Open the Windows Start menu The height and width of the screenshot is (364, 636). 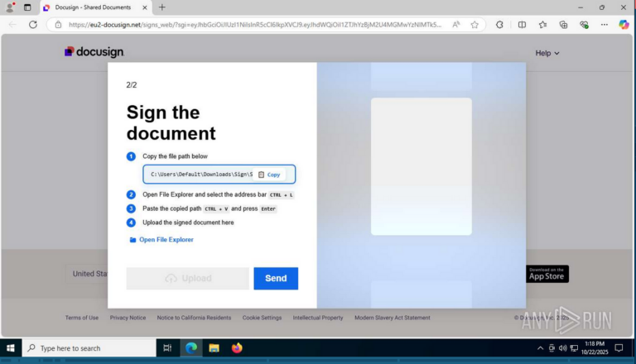pos(11,348)
